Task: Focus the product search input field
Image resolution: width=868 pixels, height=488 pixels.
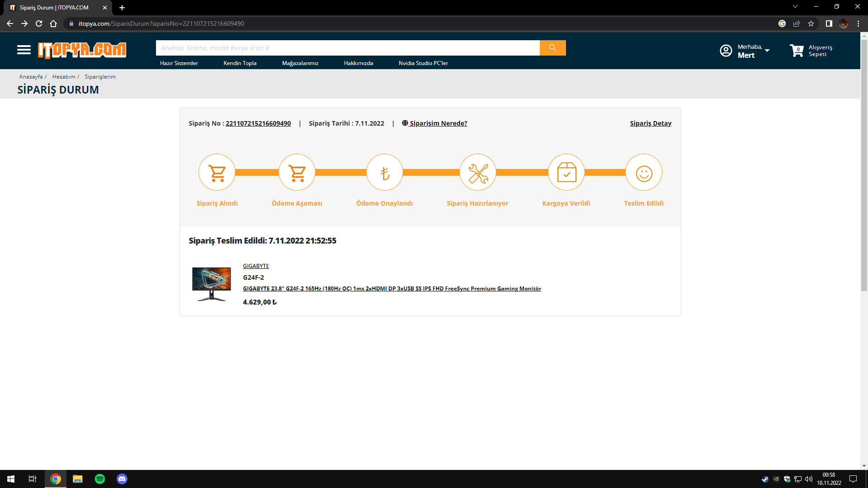Action: click(x=347, y=48)
